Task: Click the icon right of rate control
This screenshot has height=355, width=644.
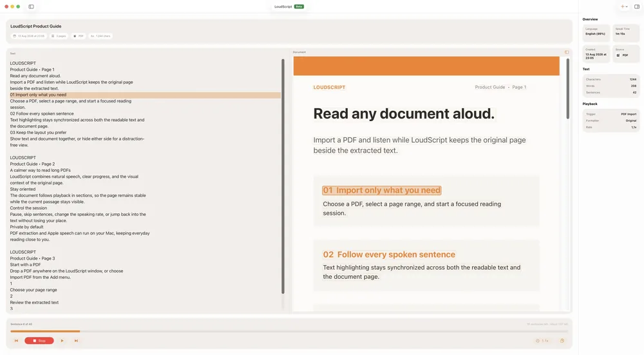Action: tap(562, 341)
